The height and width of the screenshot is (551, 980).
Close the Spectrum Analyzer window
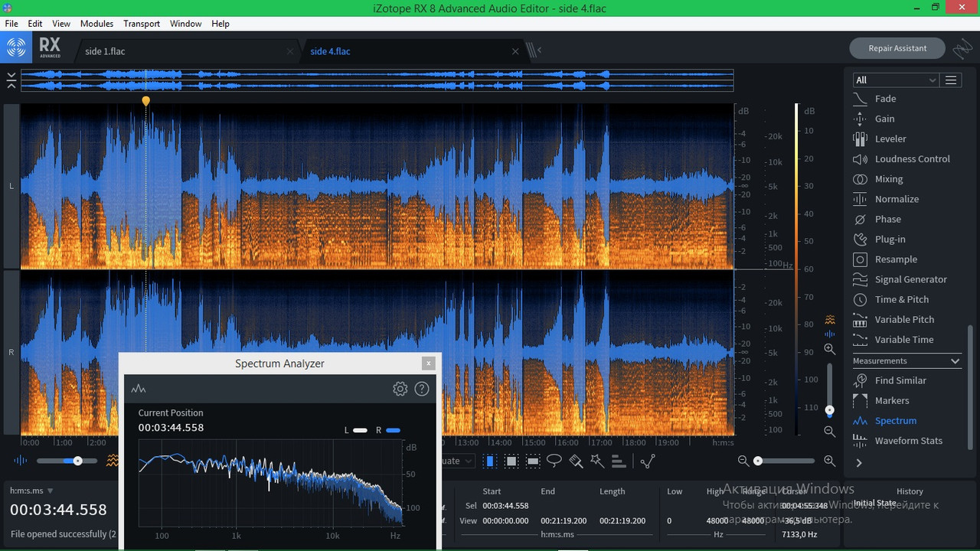[x=429, y=364]
